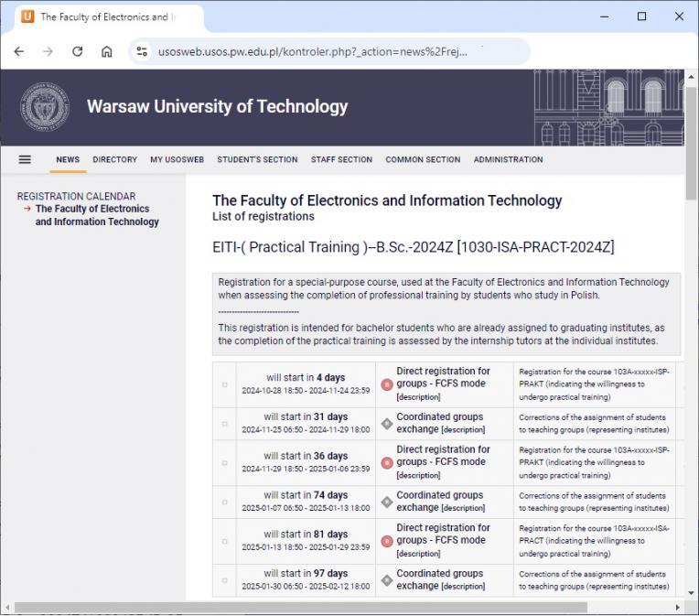Open the hamburger menu icon
699x616 pixels.
click(x=25, y=159)
